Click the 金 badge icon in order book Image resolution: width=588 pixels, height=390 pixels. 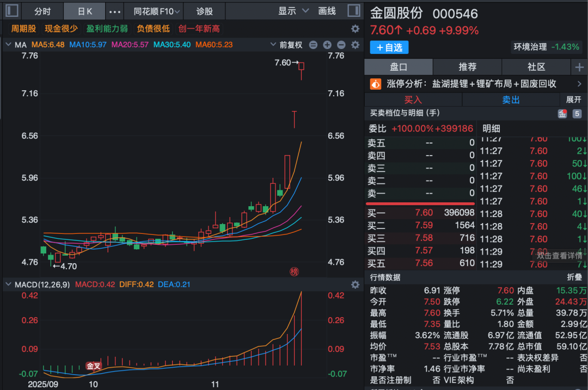click(562, 114)
